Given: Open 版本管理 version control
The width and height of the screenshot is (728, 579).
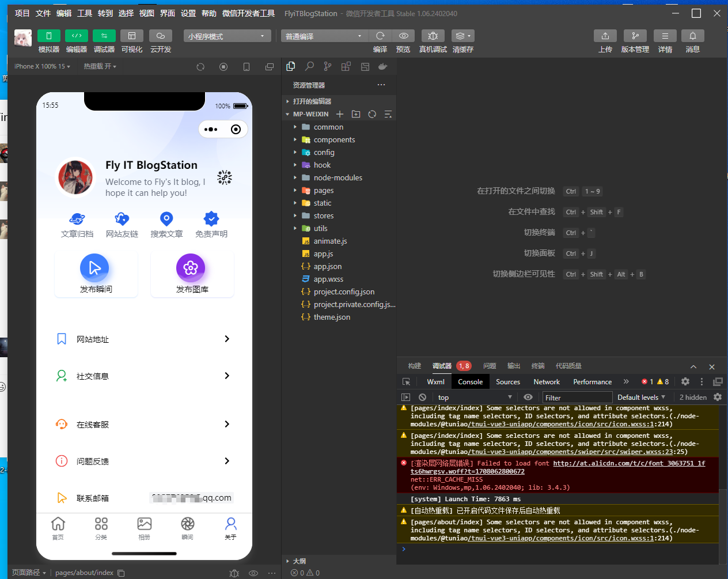Looking at the screenshot, I should (635, 36).
